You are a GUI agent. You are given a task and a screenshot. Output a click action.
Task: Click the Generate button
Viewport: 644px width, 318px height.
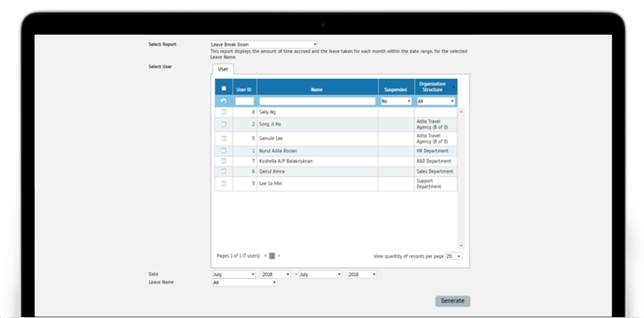(452, 301)
